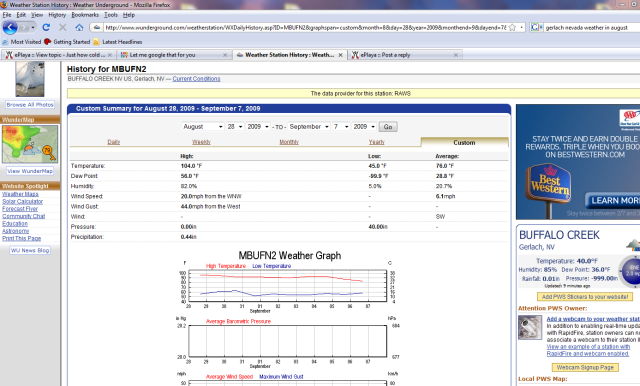
Task: Click the WunderMap thumbnail image
Action: pyautogui.click(x=30, y=144)
